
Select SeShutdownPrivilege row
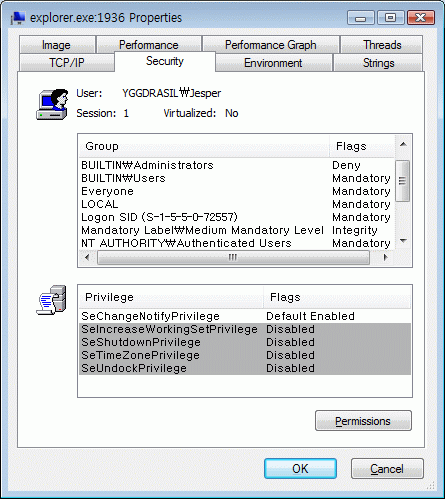[x=245, y=342]
